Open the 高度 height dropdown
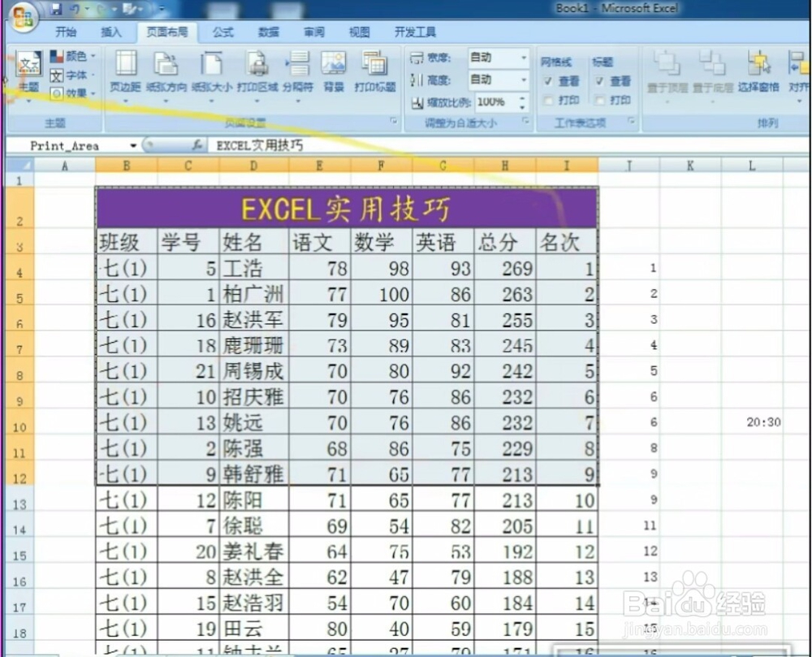Image resolution: width=812 pixels, height=657 pixels. click(524, 80)
